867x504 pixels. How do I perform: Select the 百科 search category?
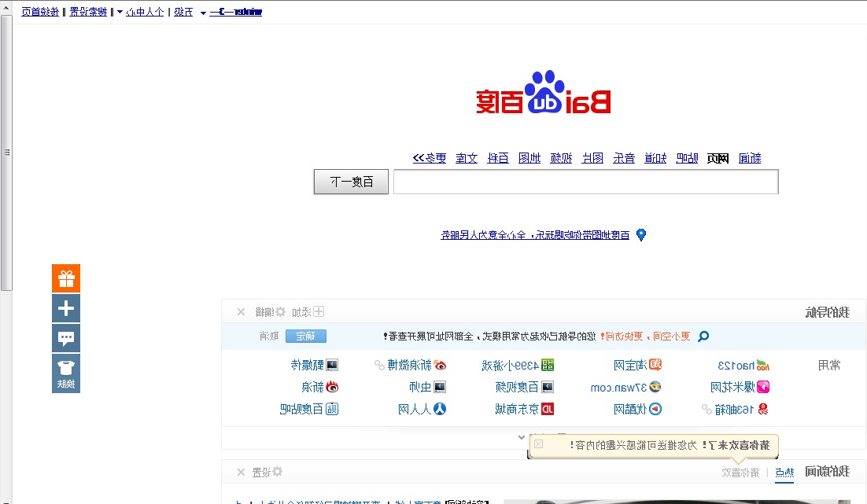498,158
